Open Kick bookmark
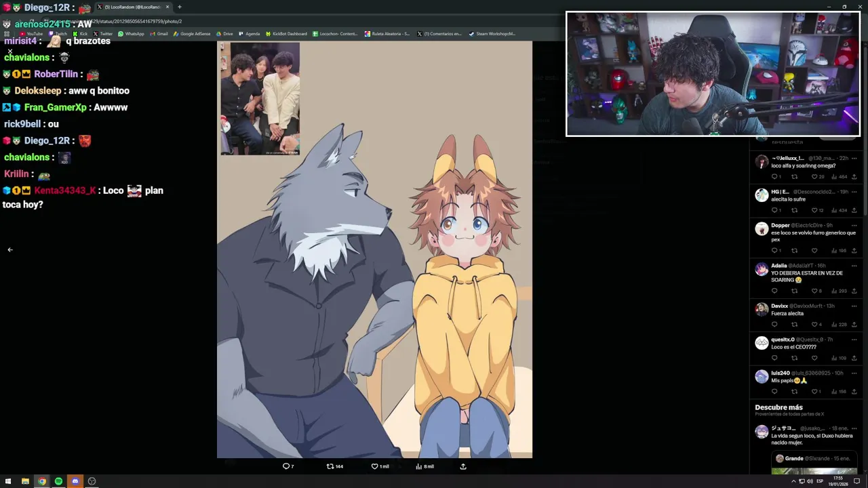Viewport: 868px width, 488px height. tap(80, 34)
